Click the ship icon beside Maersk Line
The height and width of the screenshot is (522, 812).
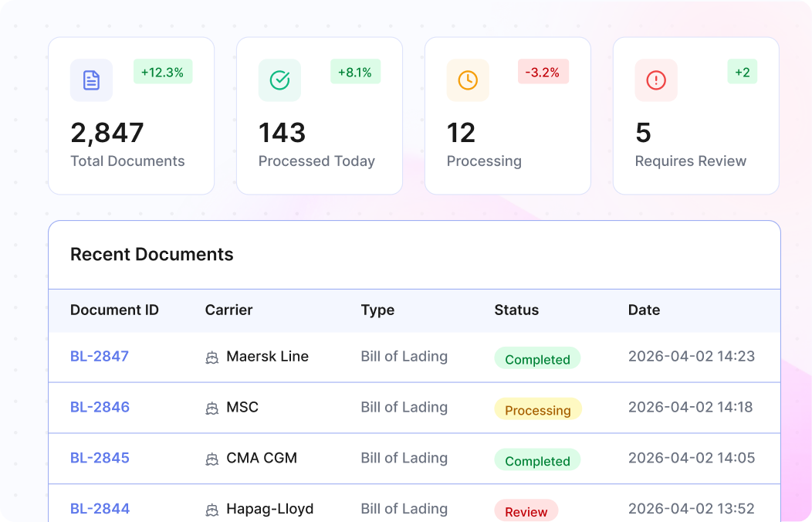[211, 358]
